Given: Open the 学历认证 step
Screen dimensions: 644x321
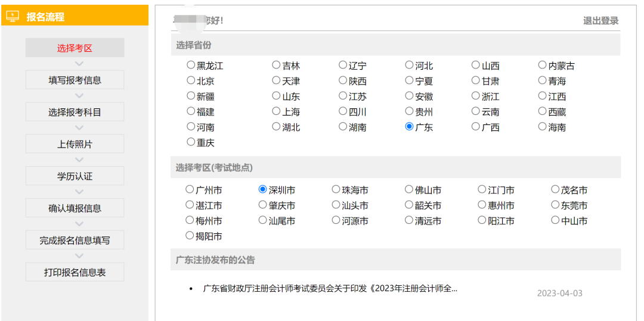Looking at the screenshot, I should pos(75,176).
